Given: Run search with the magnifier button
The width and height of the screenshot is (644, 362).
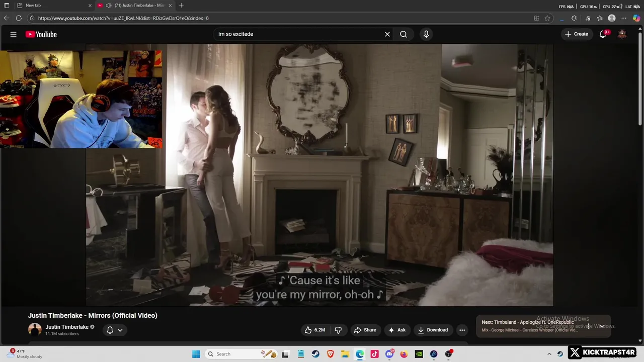Looking at the screenshot, I should (x=404, y=34).
